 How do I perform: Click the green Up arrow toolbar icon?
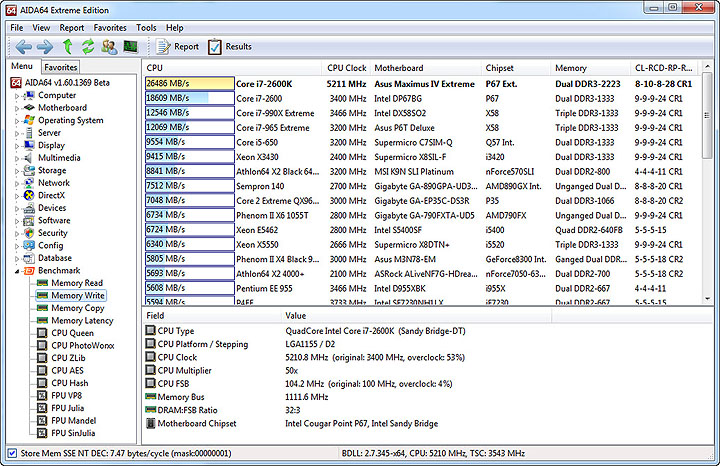68,46
